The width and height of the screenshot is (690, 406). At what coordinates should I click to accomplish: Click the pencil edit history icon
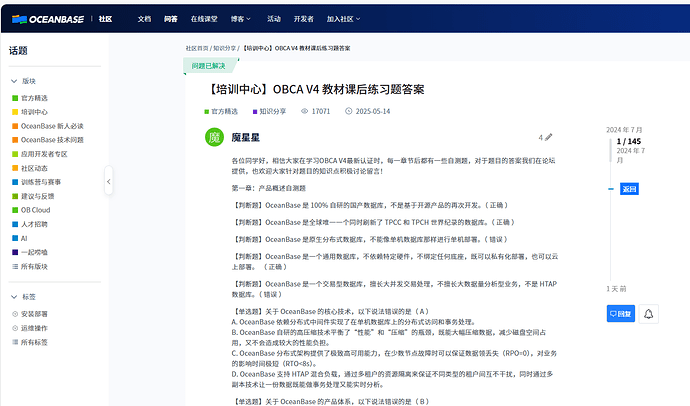point(548,137)
